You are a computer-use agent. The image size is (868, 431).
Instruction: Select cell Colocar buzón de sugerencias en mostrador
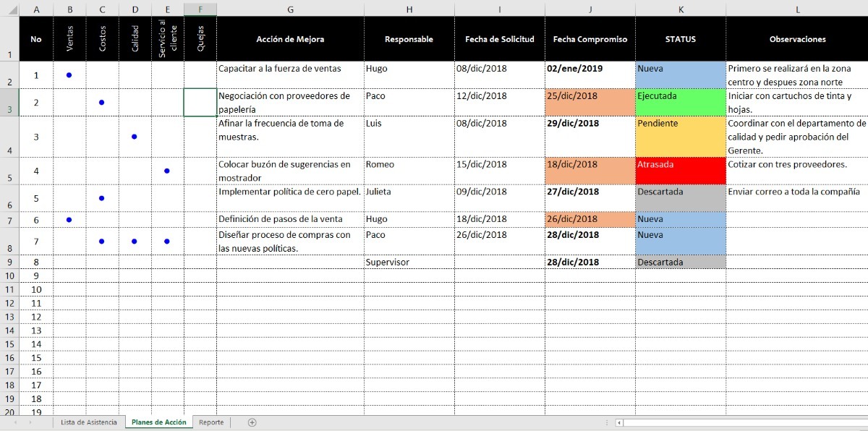[x=290, y=171]
